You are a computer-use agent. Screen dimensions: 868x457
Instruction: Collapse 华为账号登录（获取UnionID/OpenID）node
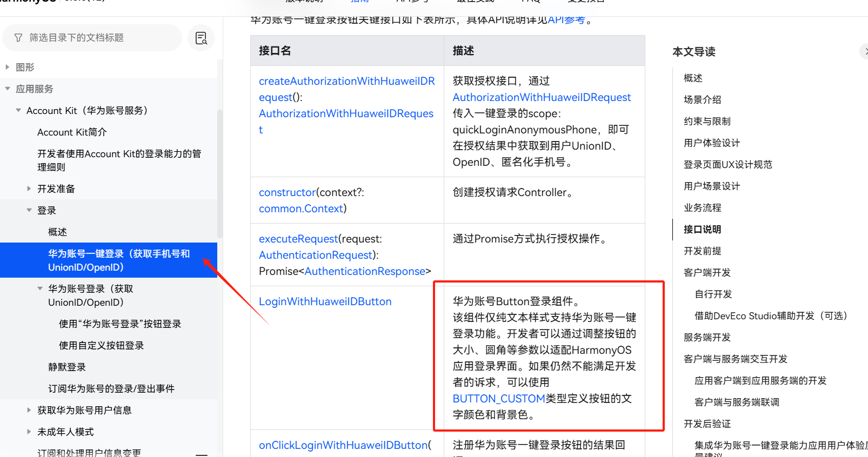pos(39,288)
